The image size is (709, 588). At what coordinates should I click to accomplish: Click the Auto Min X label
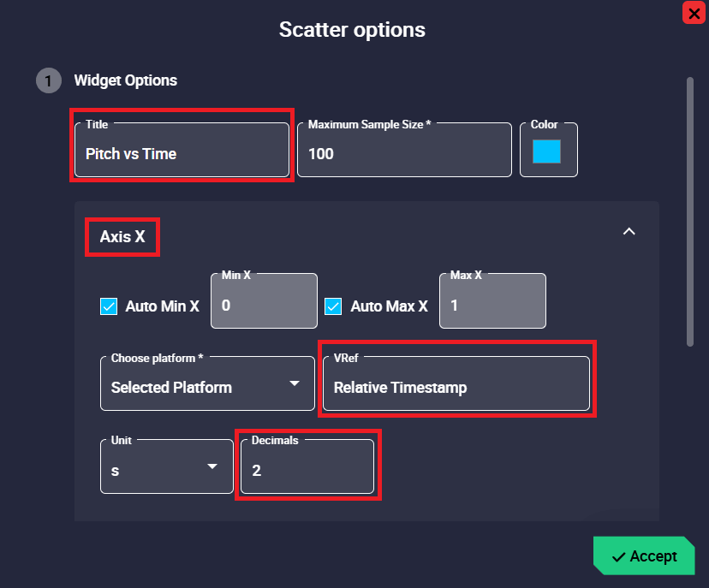point(162,306)
